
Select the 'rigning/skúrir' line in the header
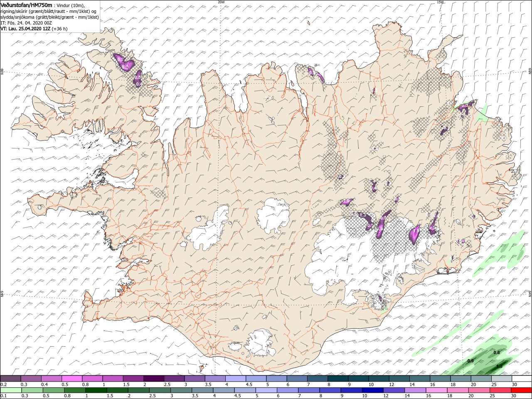(x=49, y=11)
